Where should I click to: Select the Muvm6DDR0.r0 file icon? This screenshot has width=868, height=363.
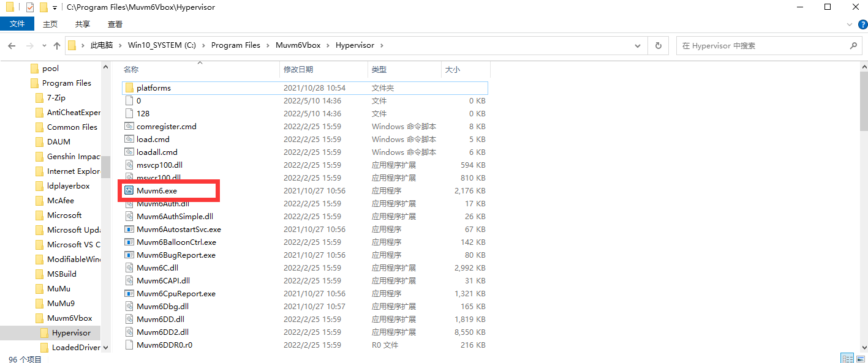129,345
